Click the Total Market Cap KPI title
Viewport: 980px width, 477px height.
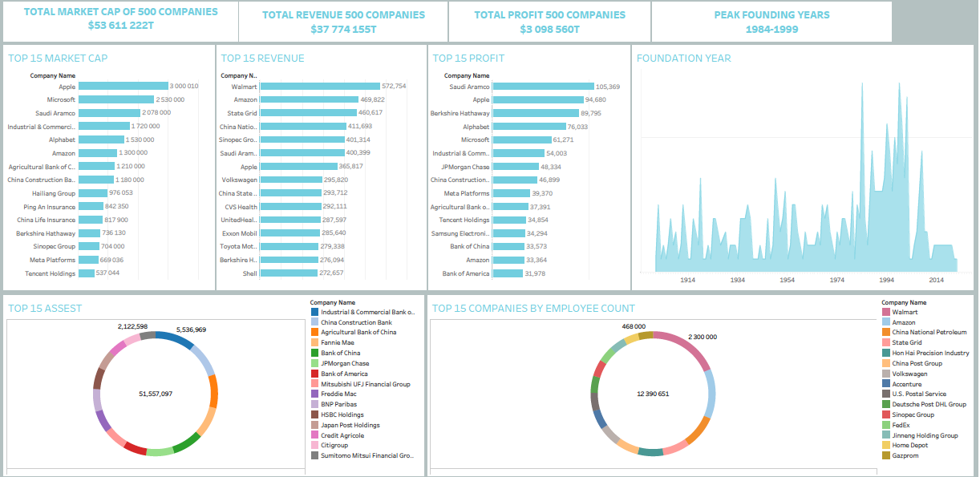pos(120,12)
